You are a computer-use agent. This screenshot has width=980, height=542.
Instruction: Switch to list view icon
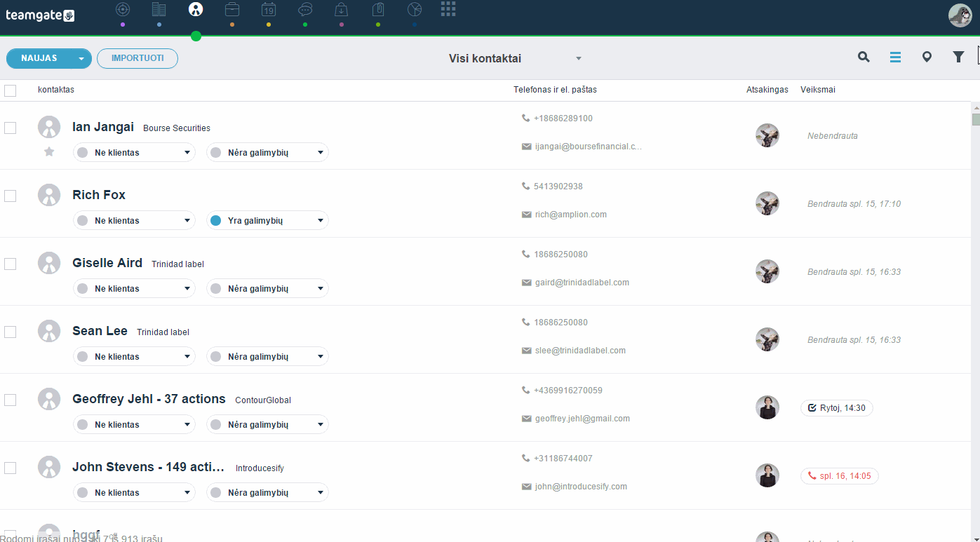[895, 57]
